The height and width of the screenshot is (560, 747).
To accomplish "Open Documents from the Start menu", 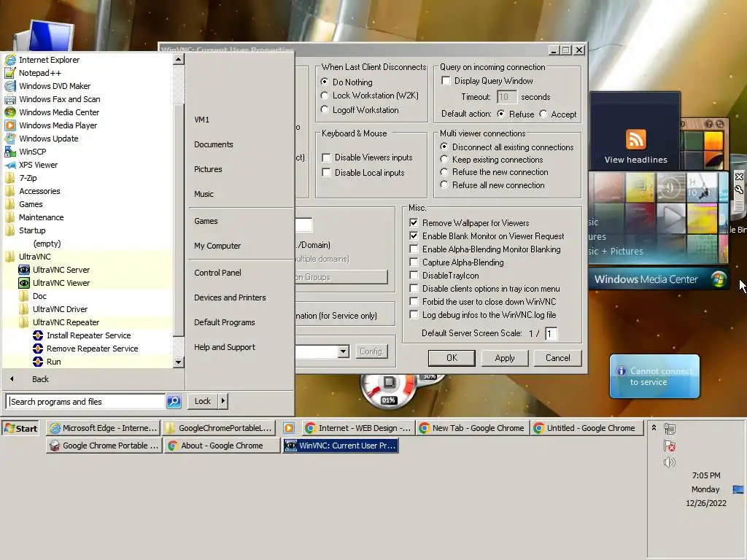I will pos(214,144).
